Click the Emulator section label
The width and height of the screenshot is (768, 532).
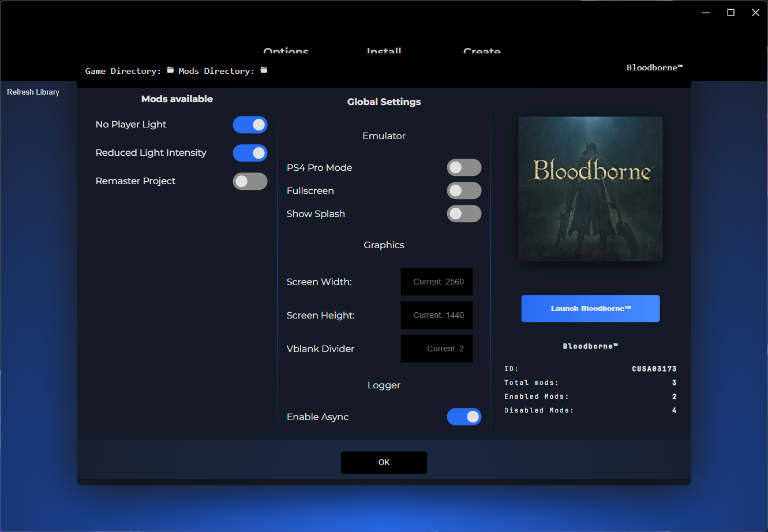(384, 136)
